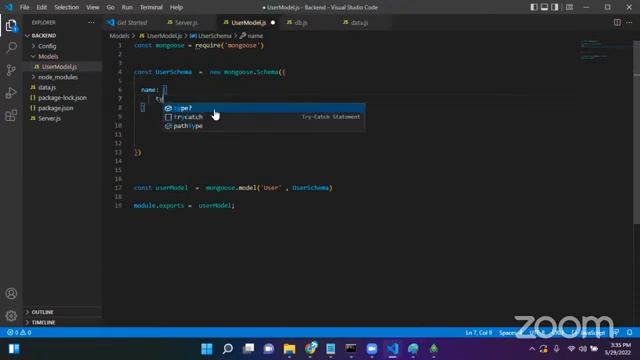This screenshot has height=360, width=640.
Task: Show hidden system tray icons
Action: (532, 349)
